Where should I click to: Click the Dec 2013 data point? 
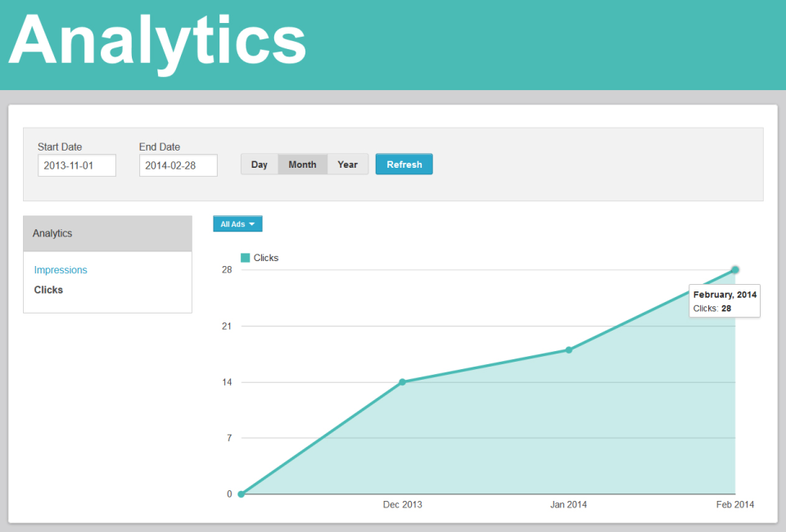click(402, 381)
